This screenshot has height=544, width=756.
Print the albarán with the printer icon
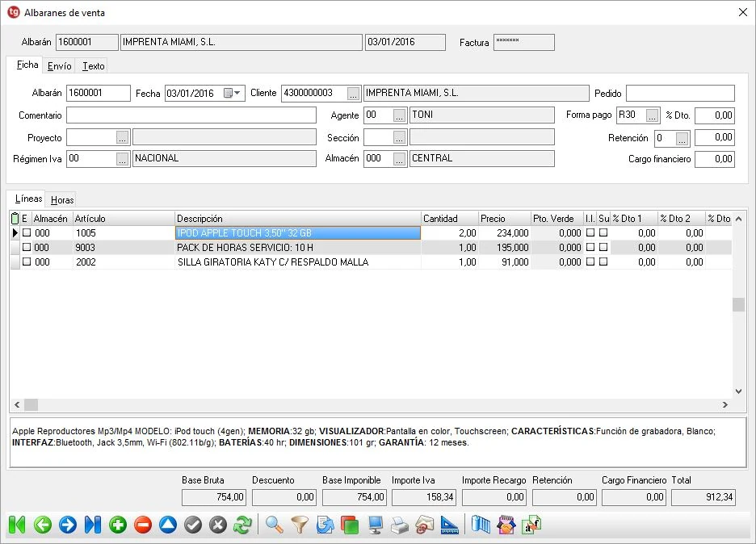click(400, 525)
